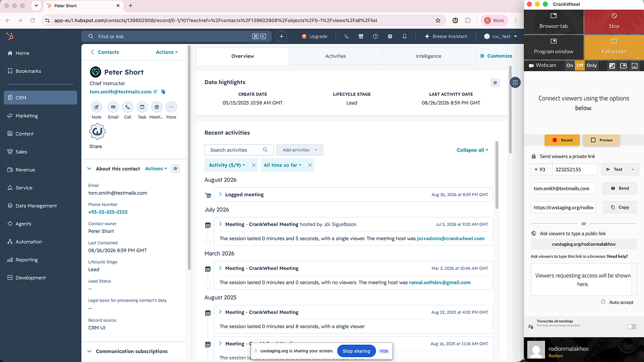Open Marketing in the left sidebar
This screenshot has width=644, height=362.
pyautogui.click(x=40, y=116)
